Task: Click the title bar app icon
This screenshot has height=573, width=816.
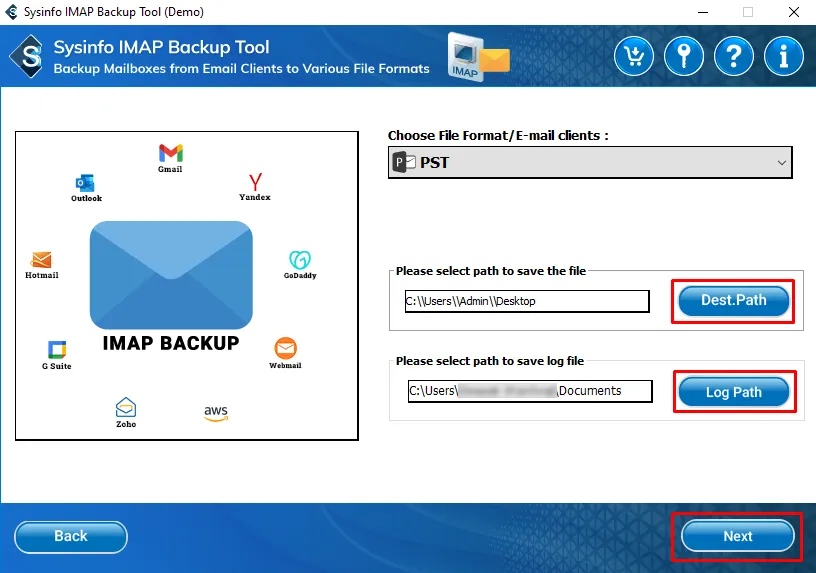Action: click(11, 11)
